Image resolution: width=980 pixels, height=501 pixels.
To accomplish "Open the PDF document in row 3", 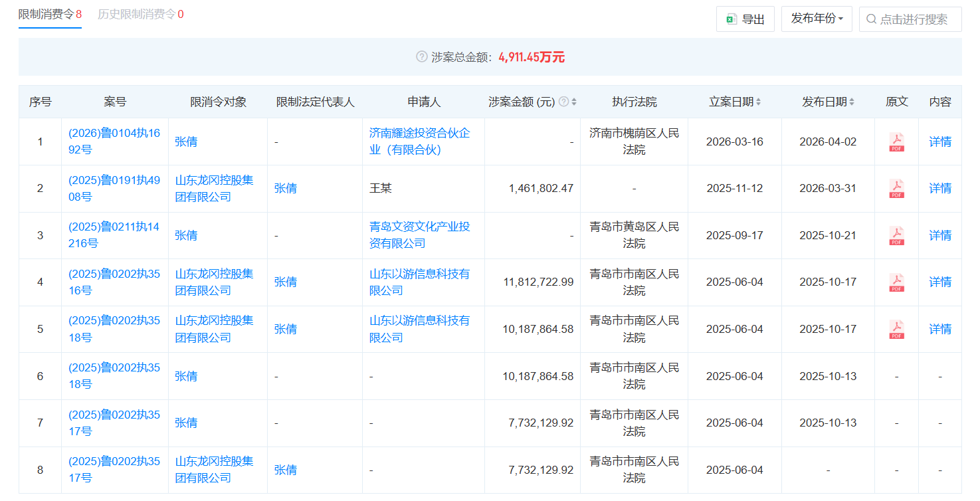I will 896,235.
